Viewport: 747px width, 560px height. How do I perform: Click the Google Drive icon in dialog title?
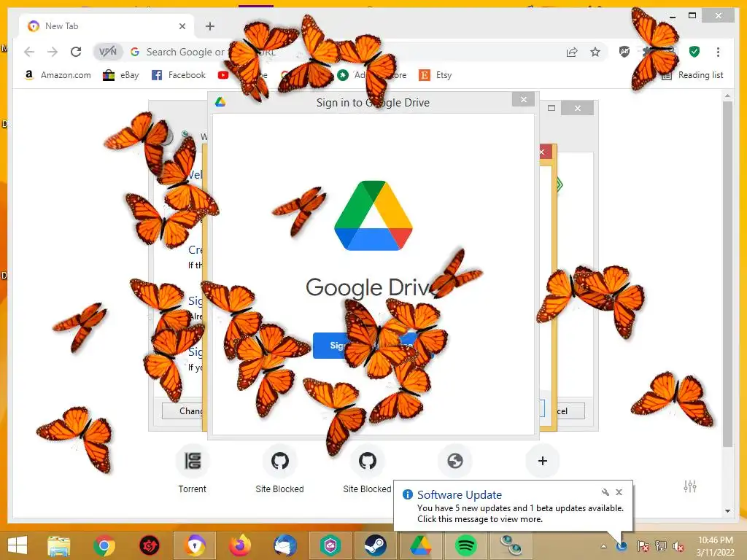[x=220, y=102]
